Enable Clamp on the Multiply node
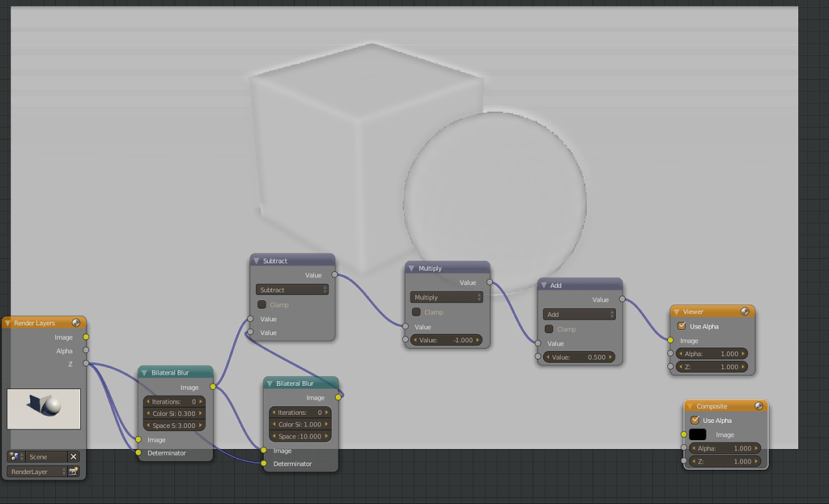The height and width of the screenshot is (504, 829). tap(416, 312)
